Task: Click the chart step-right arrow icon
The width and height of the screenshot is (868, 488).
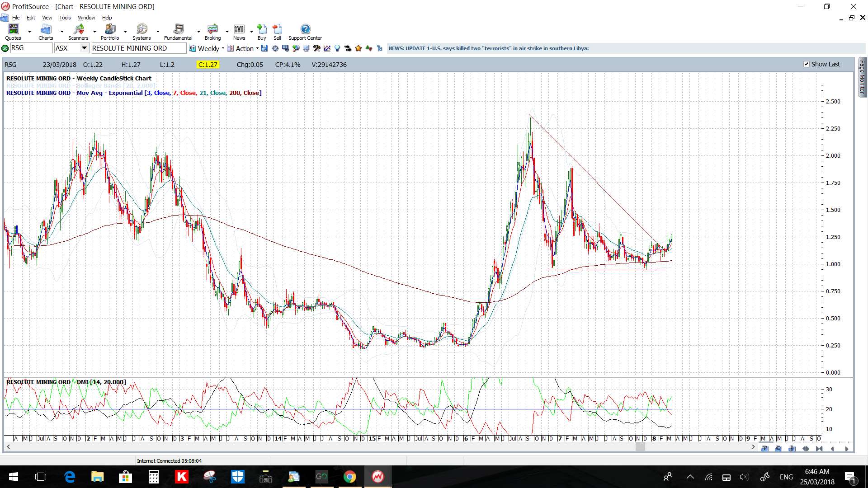Action: [x=847, y=449]
